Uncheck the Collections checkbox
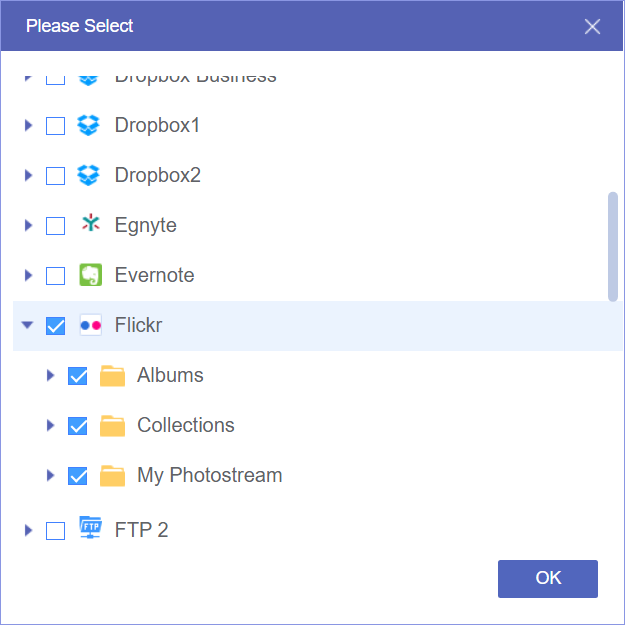This screenshot has height=625, width=625. point(78,426)
